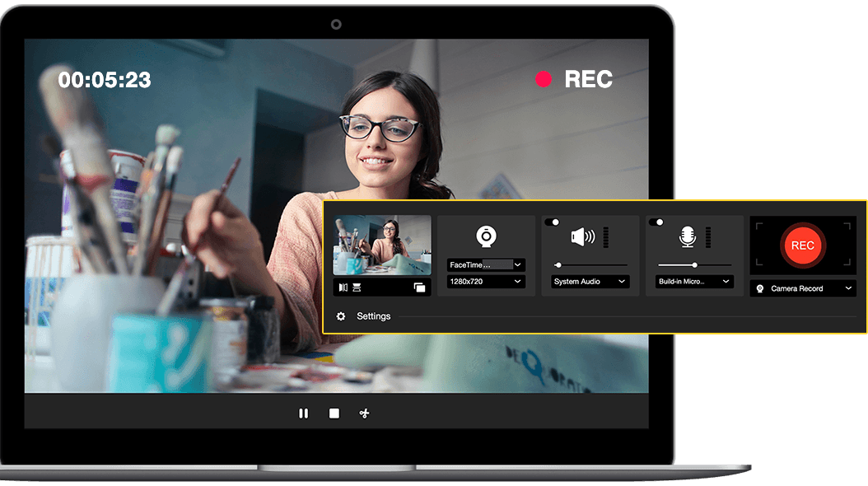The image size is (868, 486).
Task: Disable the microphone input
Action: pyautogui.click(x=655, y=220)
